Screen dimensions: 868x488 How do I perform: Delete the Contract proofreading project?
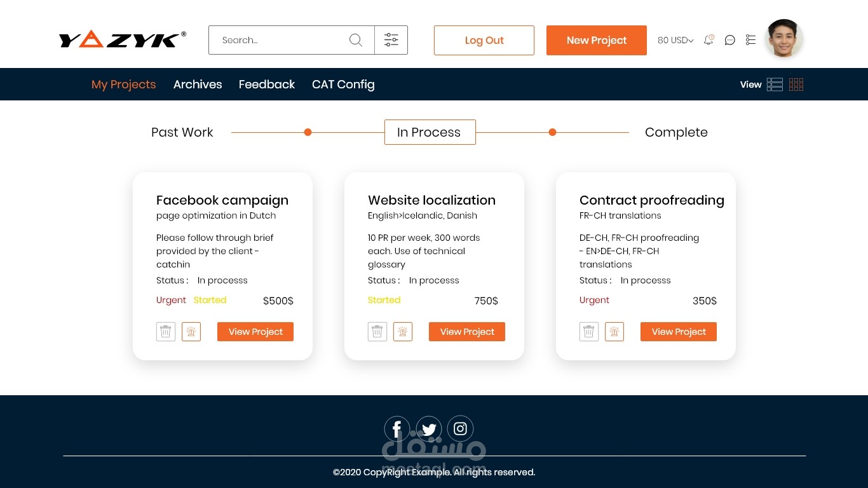pos(589,332)
